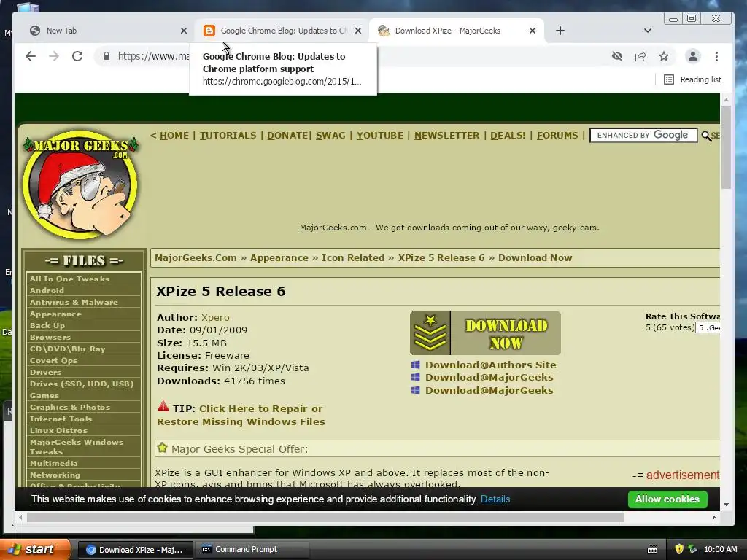Click the Allow cookies button
This screenshot has width=747, height=560.
tap(667, 499)
